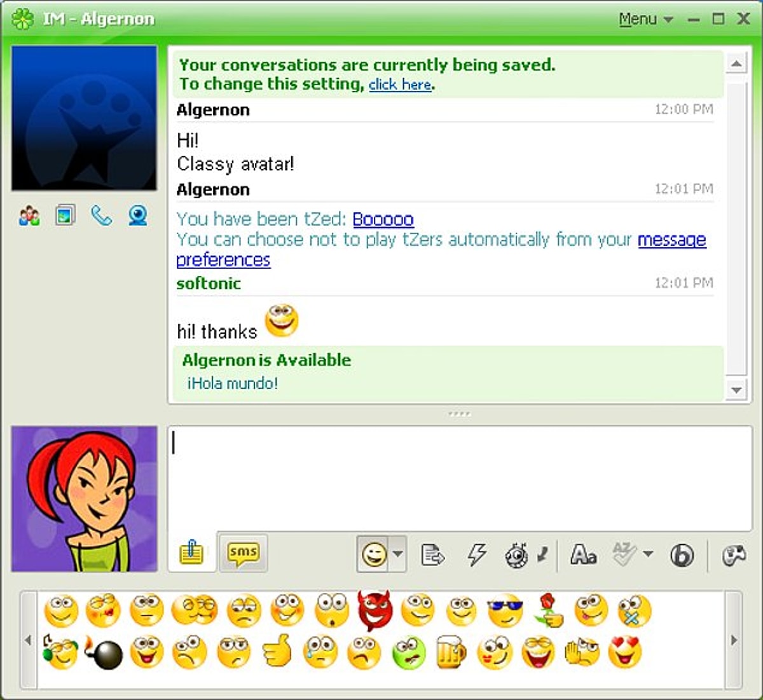The image size is (763, 700).
Task: Click the message history icon
Action: [432, 554]
